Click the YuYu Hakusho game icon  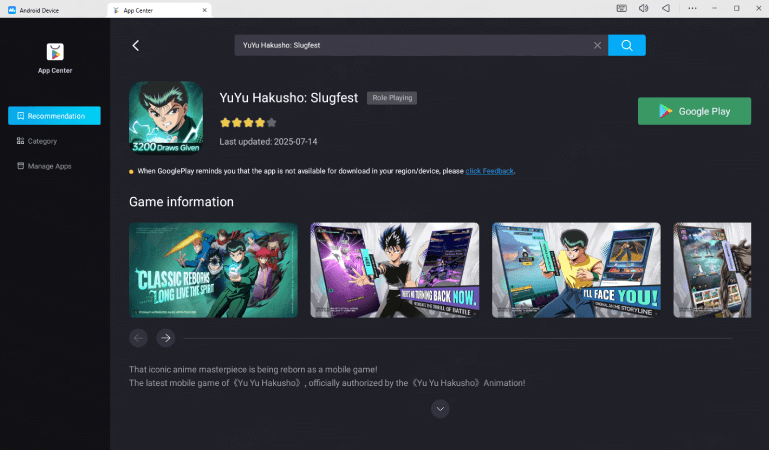(166, 118)
